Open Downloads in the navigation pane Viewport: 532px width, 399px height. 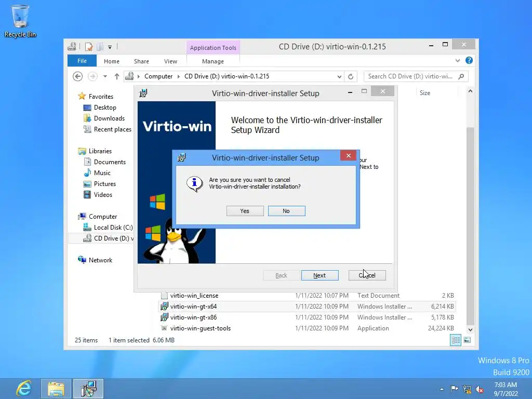click(x=109, y=118)
